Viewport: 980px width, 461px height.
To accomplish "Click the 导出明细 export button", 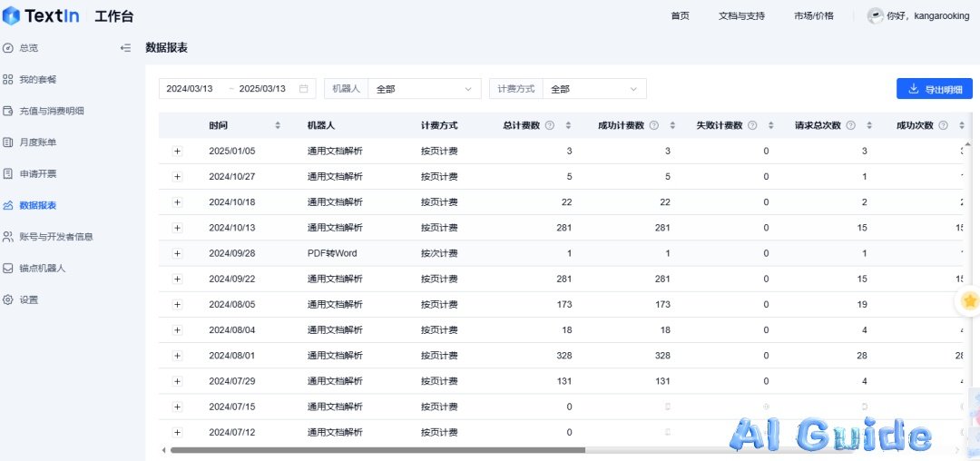I will click(935, 89).
